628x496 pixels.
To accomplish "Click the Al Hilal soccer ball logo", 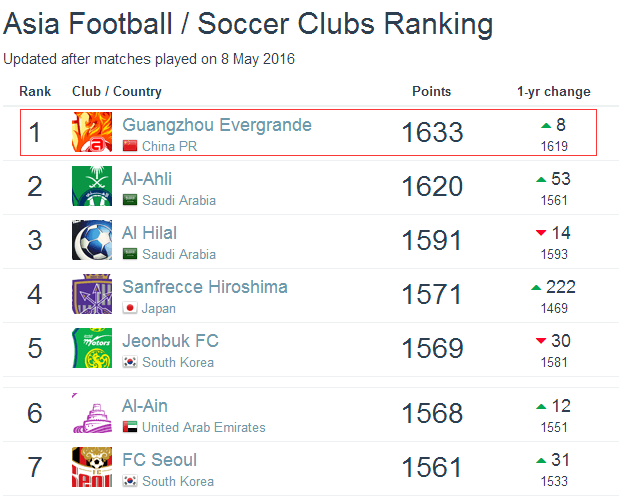I will point(92,240).
